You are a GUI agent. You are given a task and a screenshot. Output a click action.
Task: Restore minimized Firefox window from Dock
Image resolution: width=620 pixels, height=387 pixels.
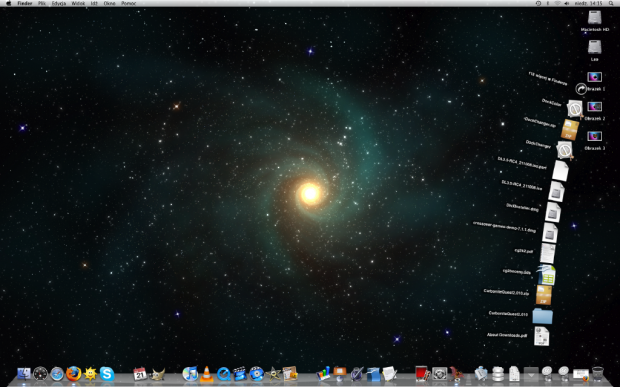click(x=581, y=374)
